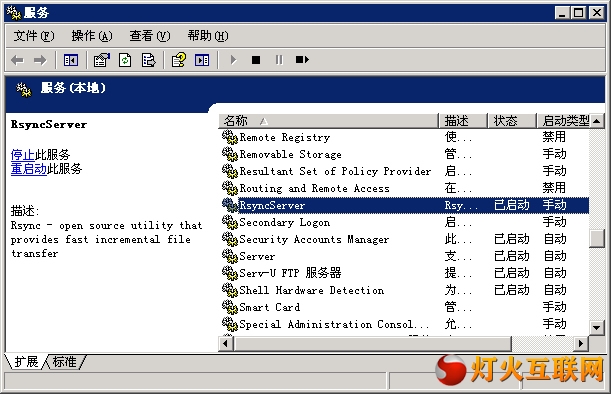Click the horizontal scrollbar thumb
The image size is (611, 394).
[x=372, y=344]
